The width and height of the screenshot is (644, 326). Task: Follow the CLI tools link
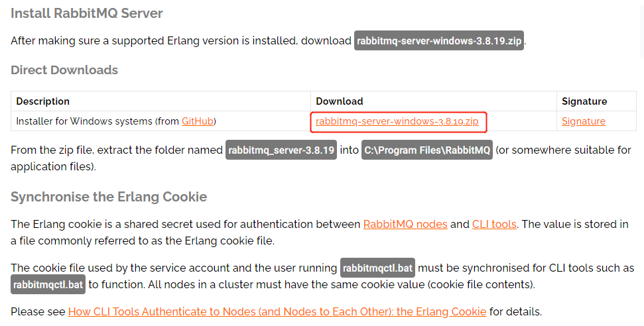[x=494, y=224]
